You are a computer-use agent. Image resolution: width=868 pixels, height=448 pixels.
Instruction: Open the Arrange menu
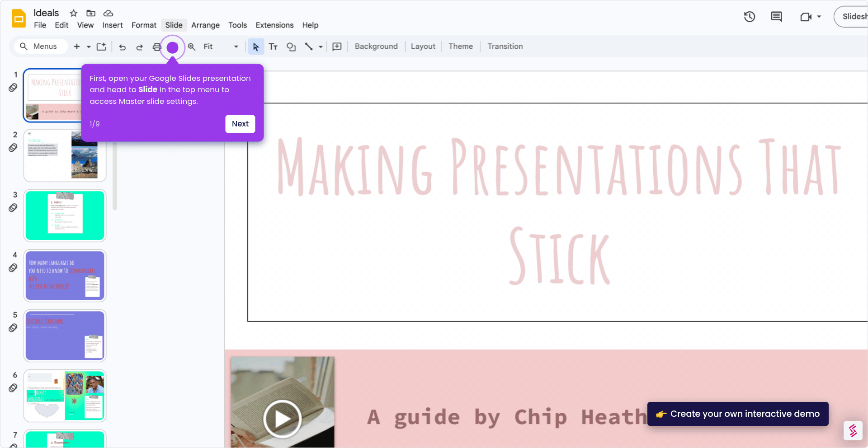[x=205, y=25]
